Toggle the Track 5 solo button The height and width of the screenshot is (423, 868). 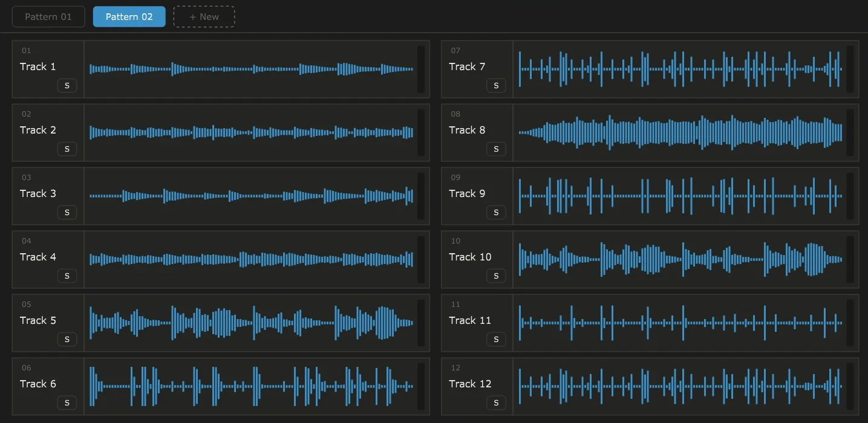coord(67,340)
